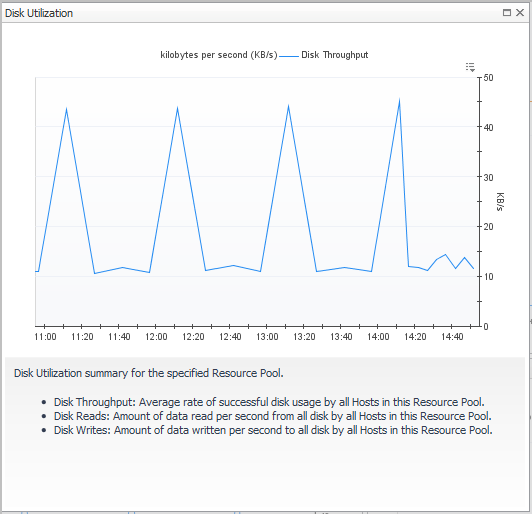The height and width of the screenshot is (514, 532).
Task: Click the Disk Utilization panel title
Action: pos(39,13)
